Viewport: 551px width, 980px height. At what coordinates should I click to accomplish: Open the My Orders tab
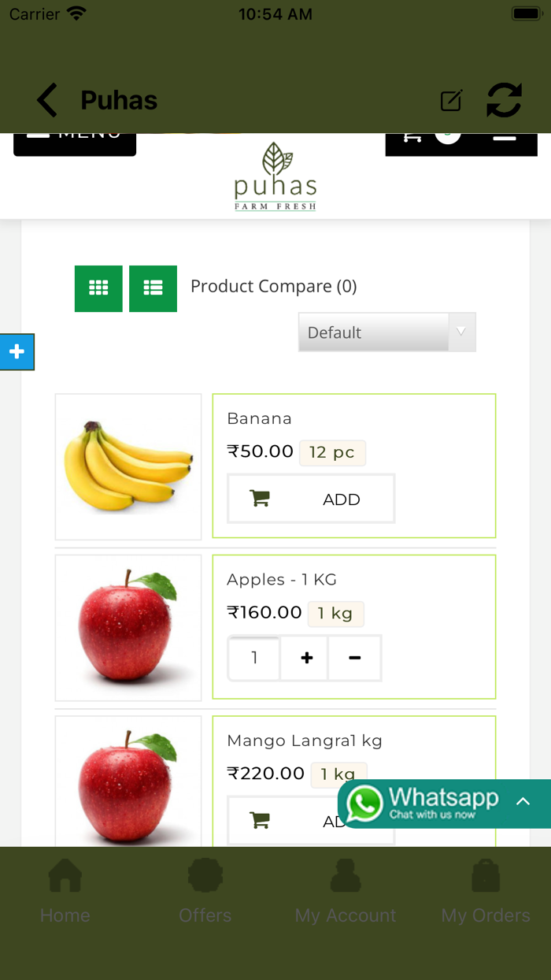click(485, 892)
